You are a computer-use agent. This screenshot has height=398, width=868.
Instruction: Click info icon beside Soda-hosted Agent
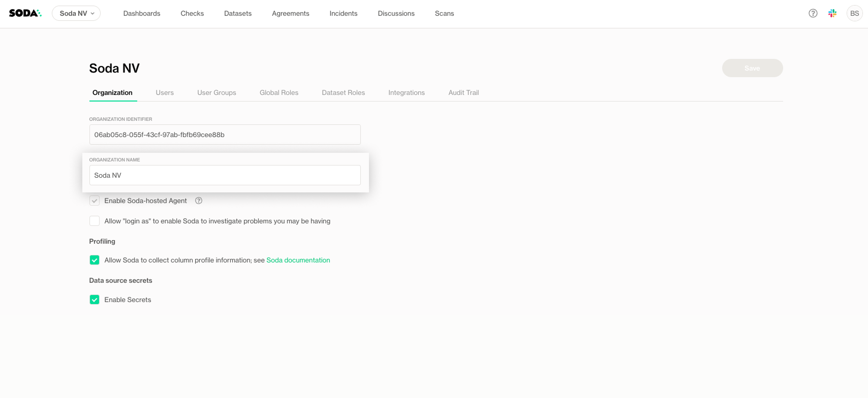click(x=199, y=201)
